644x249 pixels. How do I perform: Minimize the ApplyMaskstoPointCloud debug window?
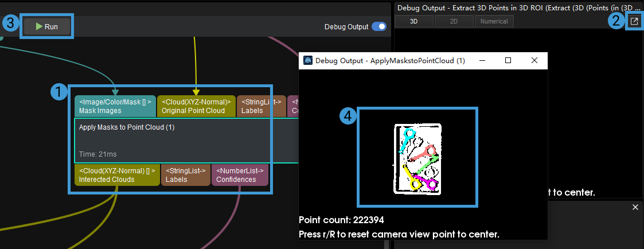(x=482, y=60)
